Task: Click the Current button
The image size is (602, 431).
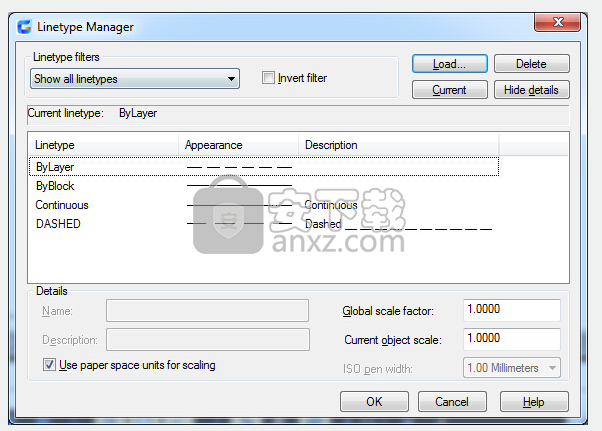Action: (x=450, y=90)
